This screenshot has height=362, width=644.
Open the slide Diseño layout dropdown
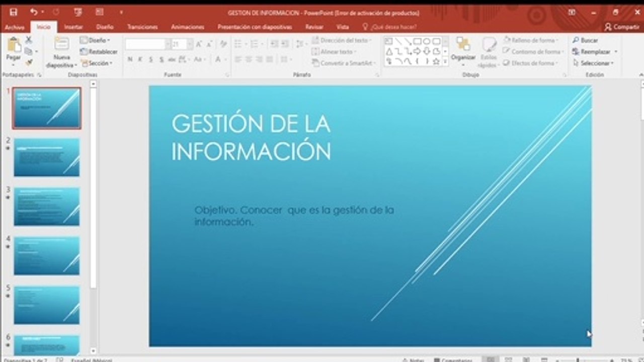pyautogui.click(x=95, y=40)
